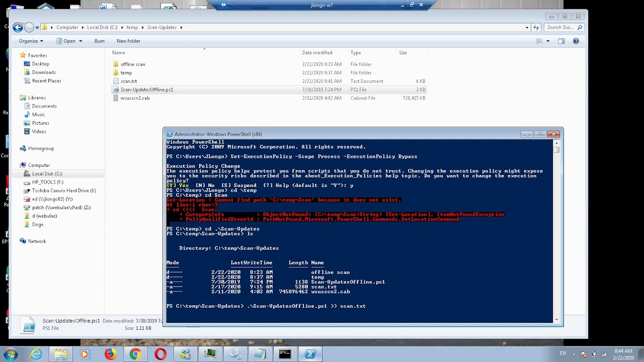The height and width of the screenshot is (362, 644).
Task: Open the Organize menu
Action: tap(31, 41)
